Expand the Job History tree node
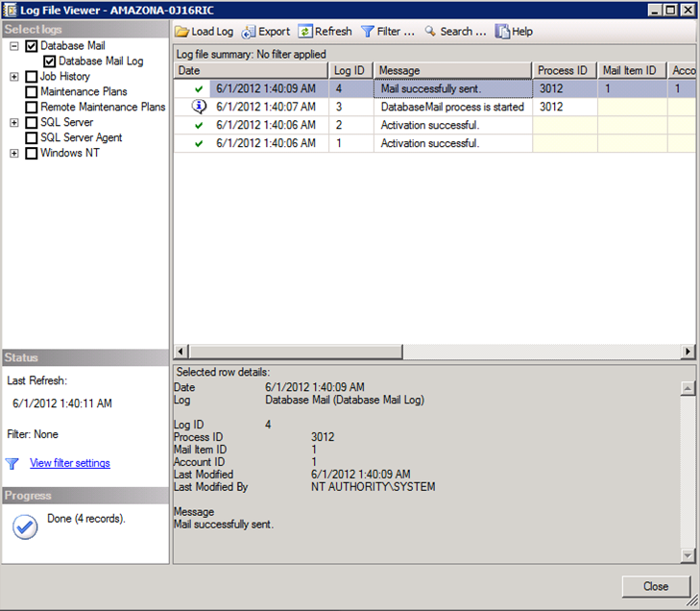 pyautogui.click(x=14, y=77)
